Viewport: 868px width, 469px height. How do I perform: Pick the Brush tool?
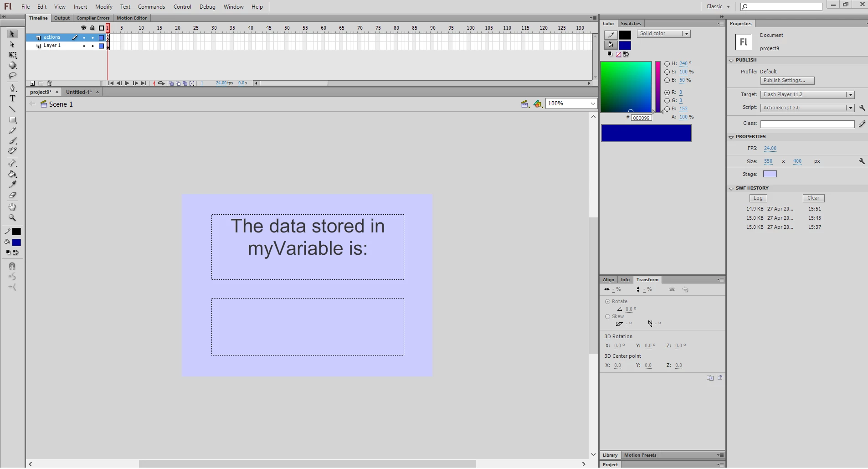[12, 141]
